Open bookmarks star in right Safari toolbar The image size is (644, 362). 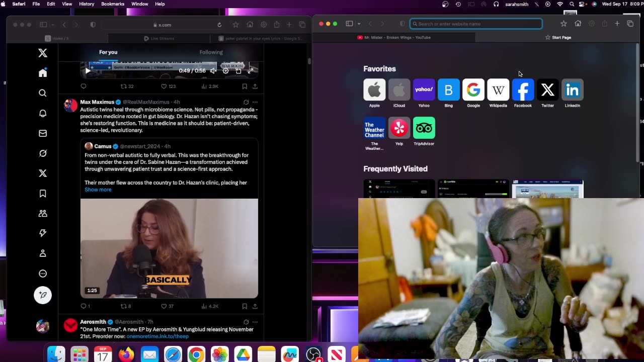pos(563,24)
